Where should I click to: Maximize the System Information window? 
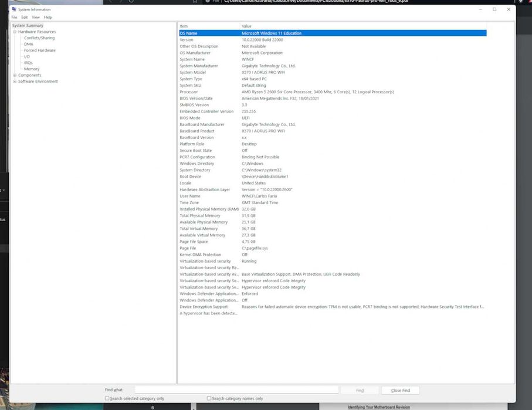[x=494, y=9]
